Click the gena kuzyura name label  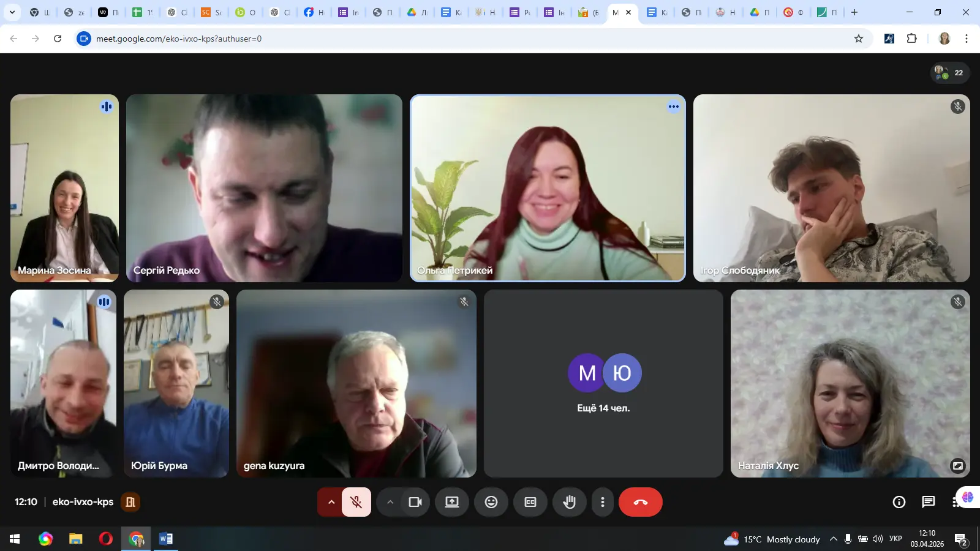click(x=274, y=466)
